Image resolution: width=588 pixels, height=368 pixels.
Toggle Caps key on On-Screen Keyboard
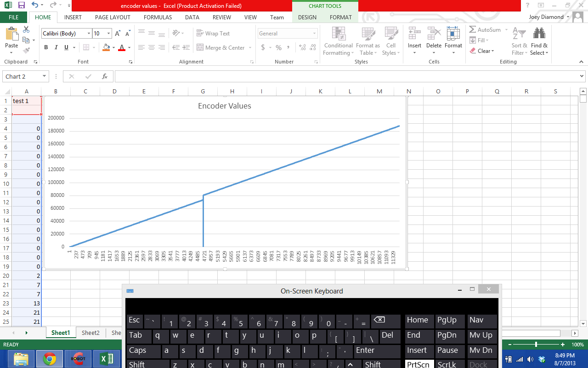(144, 351)
